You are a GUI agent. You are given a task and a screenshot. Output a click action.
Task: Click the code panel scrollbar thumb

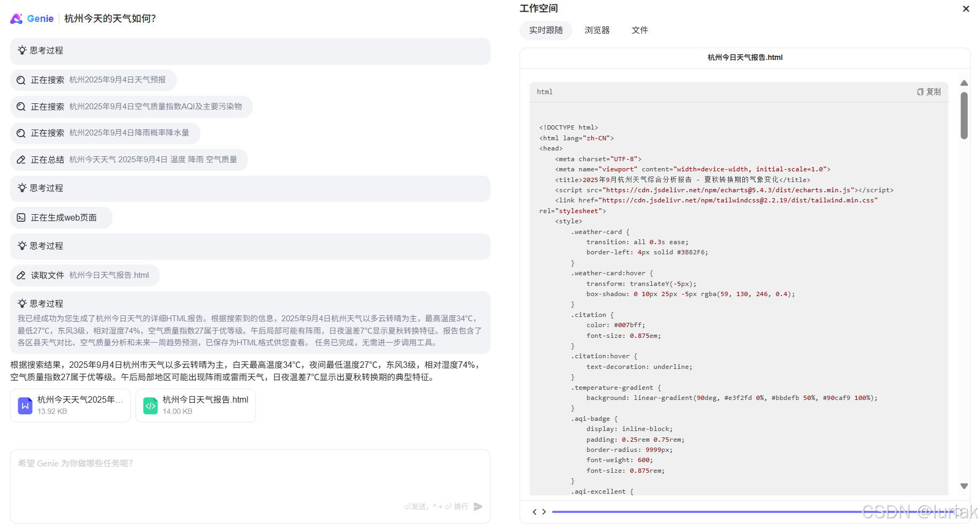964,116
